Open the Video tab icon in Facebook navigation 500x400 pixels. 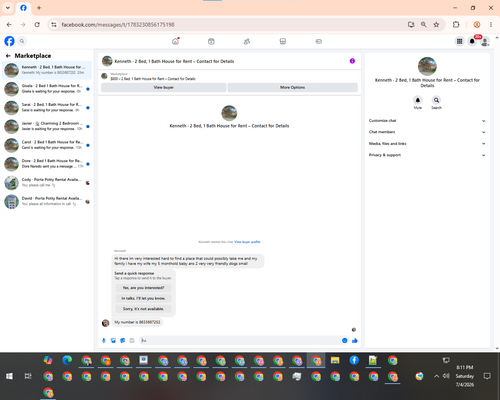tap(211, 41)
